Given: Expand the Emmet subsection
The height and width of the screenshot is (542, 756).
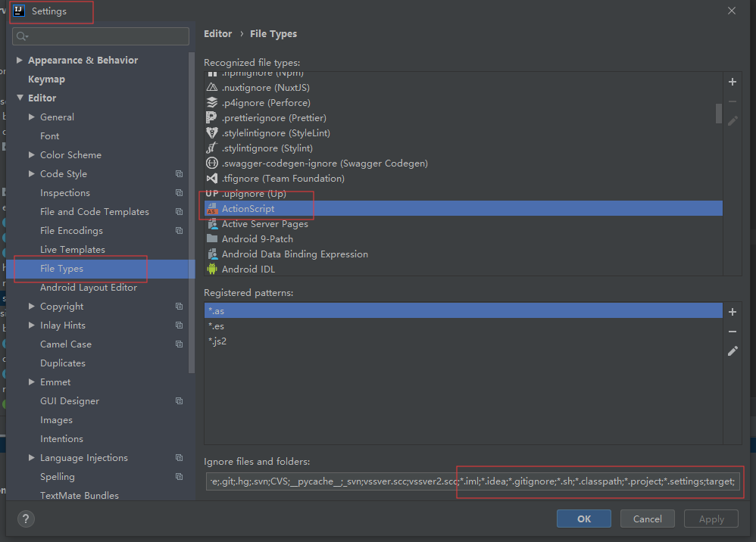Looking at the screenshot, I should [31, 382].
